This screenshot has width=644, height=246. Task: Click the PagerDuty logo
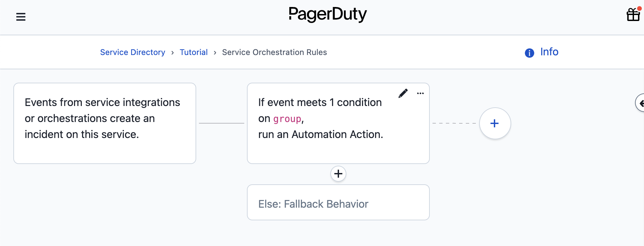(328, 14)
